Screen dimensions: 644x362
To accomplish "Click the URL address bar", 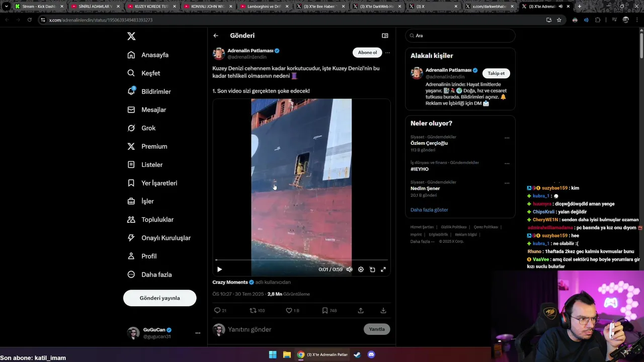I will [x=292, y=20].
